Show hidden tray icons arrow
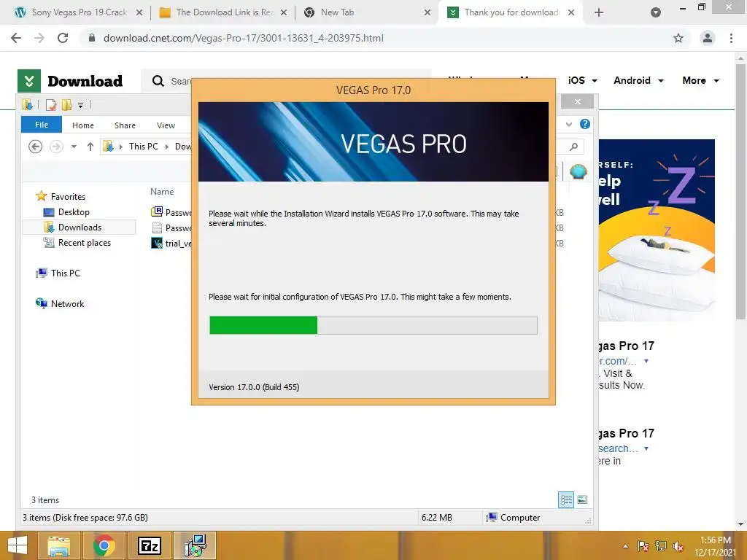Image resolution: width=747 pixels, height=560 pixels. click(625, 546)
